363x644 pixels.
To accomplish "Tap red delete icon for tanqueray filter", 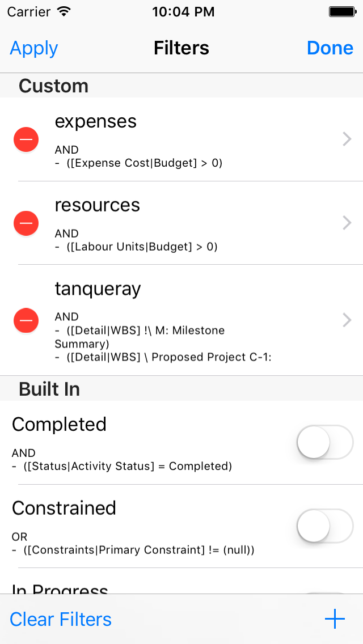I will pos(26,320).
